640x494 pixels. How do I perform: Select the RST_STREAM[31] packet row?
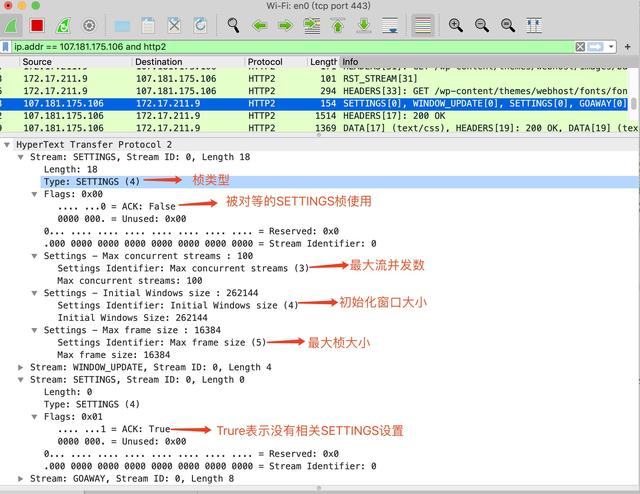click(313, 78)
